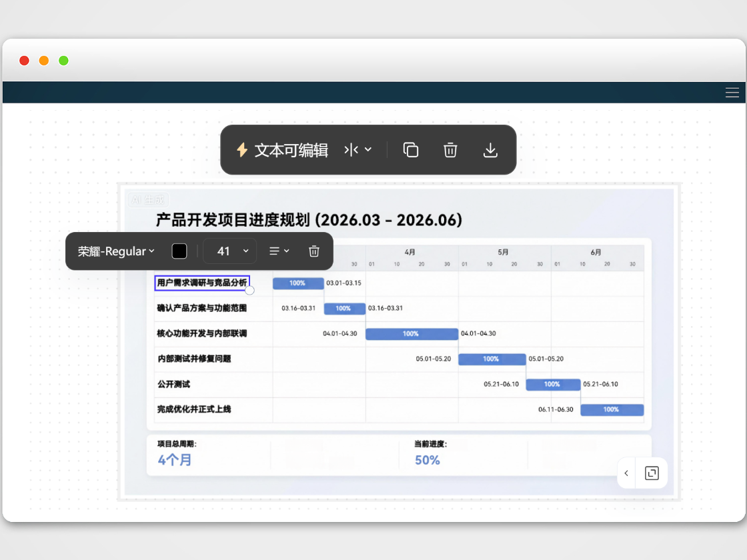The width and height of the screenshot is (747, 560).
Task: Open the black text color swatch
Action: (x=179, y=251)
